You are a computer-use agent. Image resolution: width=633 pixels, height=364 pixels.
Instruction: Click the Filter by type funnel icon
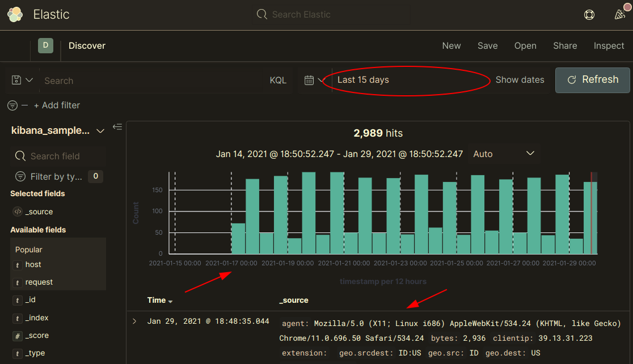click(20, 176)
